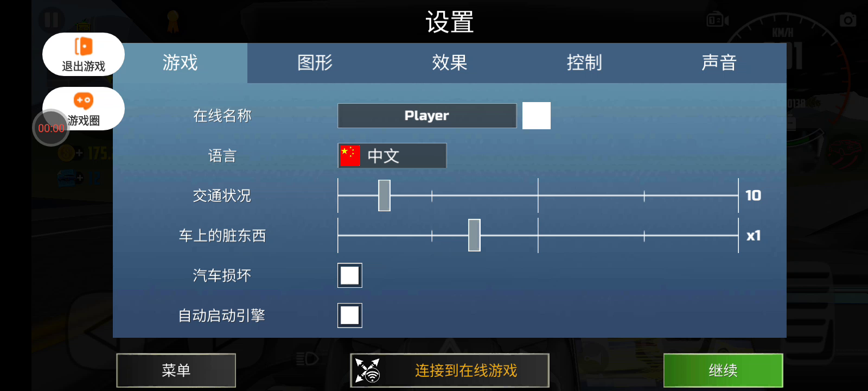
Task: Tap the 00:00 recording timer circle
Action: (51, 128)
